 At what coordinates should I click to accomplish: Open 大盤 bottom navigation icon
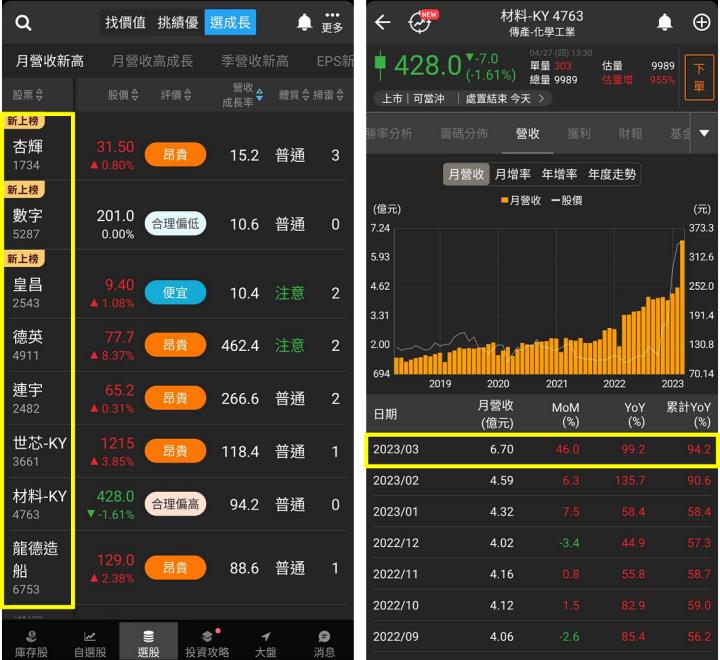click(x=265, y=643)
